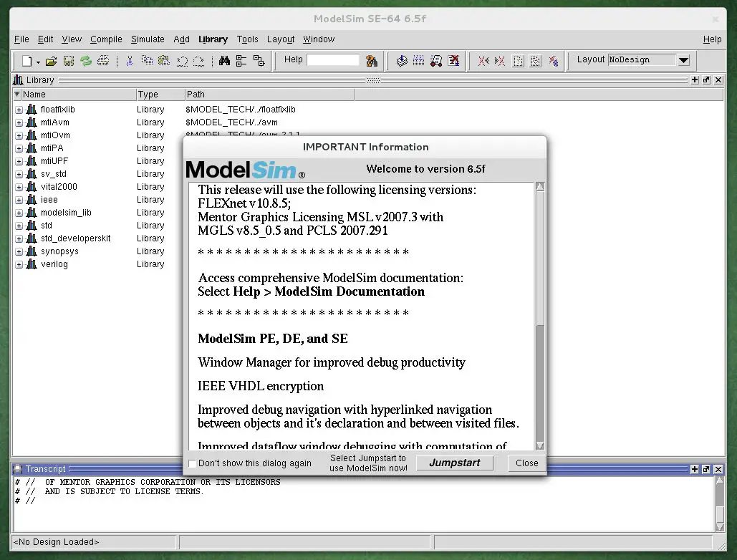The image size is (737, 560).
Task: Click the Save (floppy disk) toolbar icon
Action: [x=69, y=61]
